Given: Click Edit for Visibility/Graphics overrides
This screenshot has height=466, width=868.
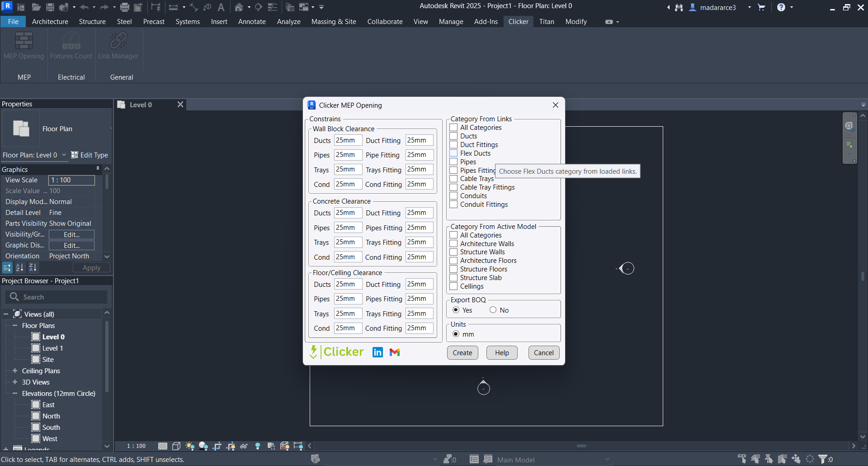Looking at the screenshot, I should 72,234.
